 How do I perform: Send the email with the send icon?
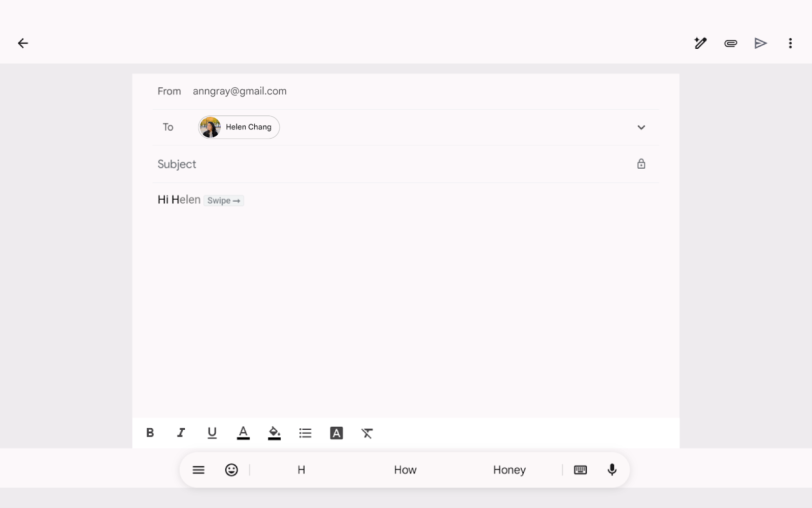(x=760, y=43)
